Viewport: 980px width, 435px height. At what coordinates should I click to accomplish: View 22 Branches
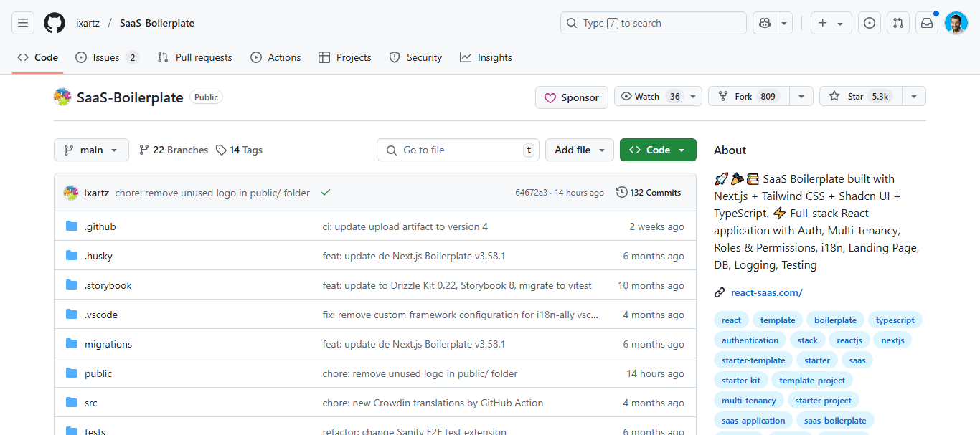pos(174,150)
